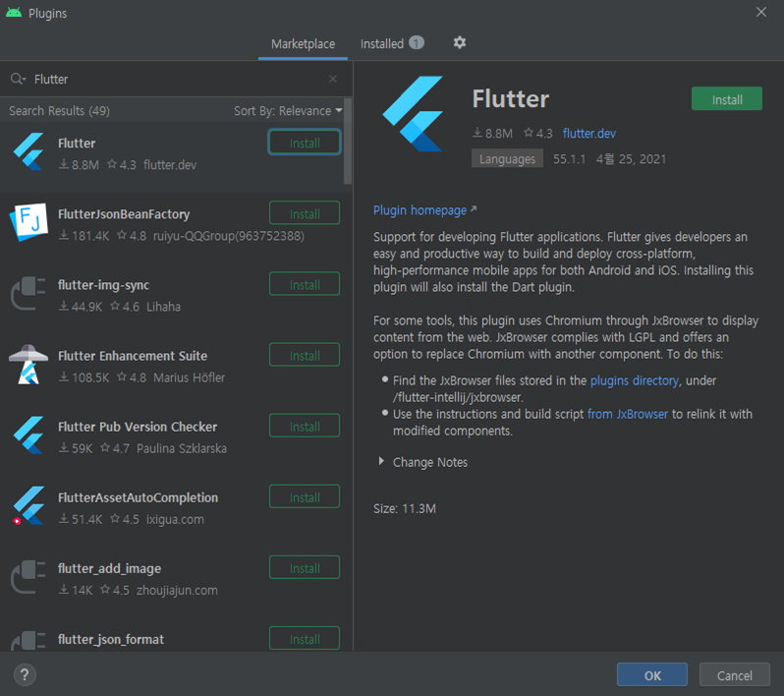
Task: Select the Flutter Enhancement Suite title
Action: pos(133,356)
